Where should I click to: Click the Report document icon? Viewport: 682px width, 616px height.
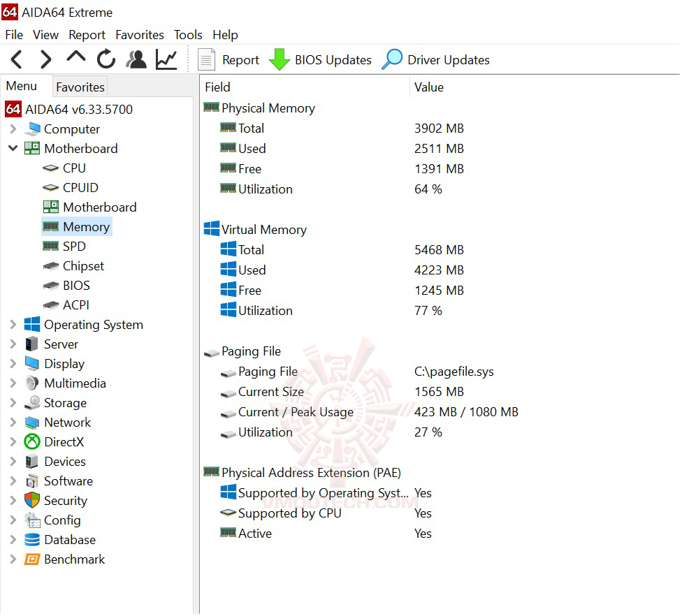coord(207,59)
